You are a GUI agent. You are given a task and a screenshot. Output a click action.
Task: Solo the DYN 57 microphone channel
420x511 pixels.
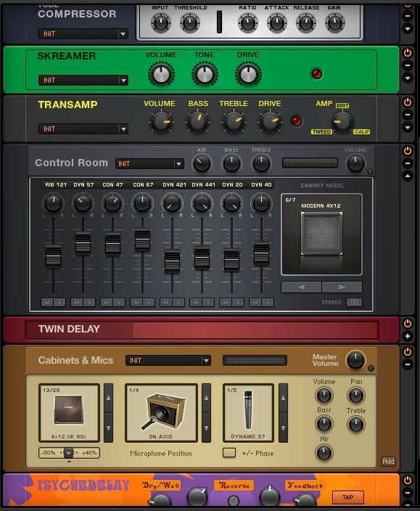click(x=89, y=303)
